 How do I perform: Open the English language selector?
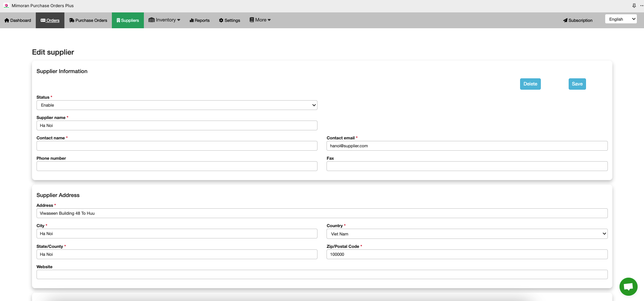pyautogui.click(x=621, y=19)
